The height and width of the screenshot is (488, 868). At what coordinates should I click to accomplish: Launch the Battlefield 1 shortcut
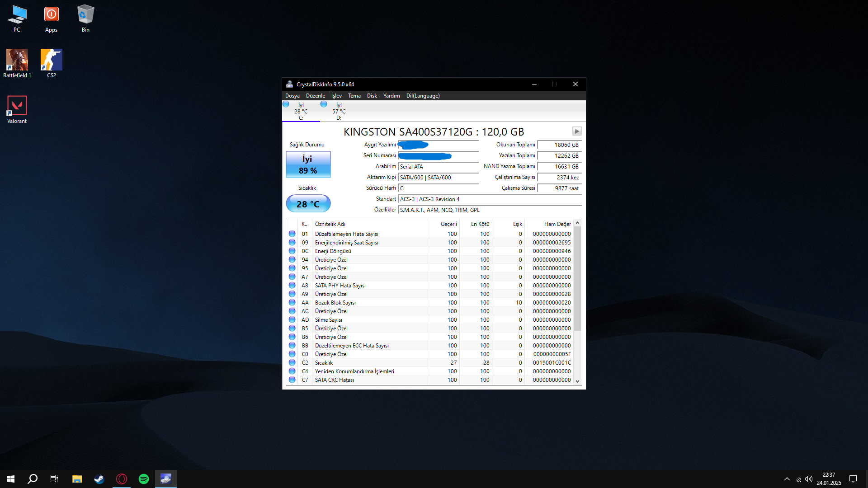coord(17,64)
